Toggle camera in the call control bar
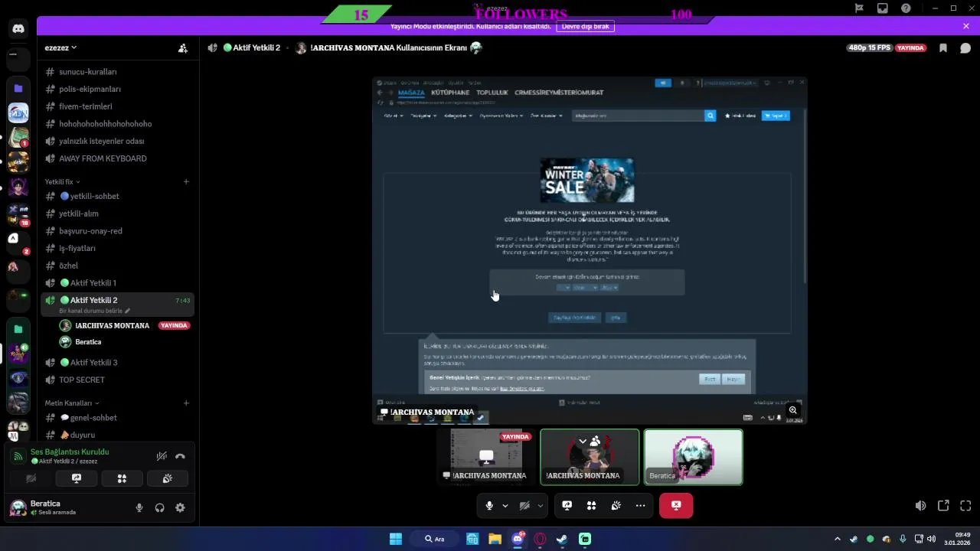The image size is (980, 551). pyautogui.click(x=524, y=506)
